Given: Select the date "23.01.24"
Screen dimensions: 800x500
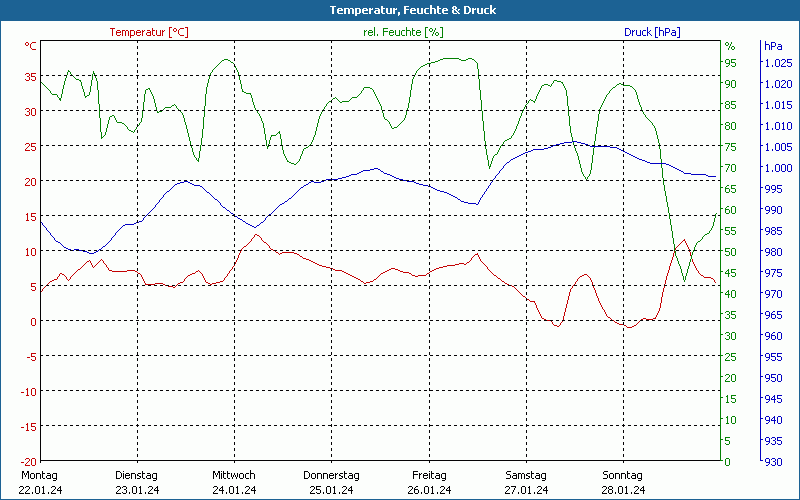Looking at the screenshot, I should pyautogui.click(x=137, y=490).
